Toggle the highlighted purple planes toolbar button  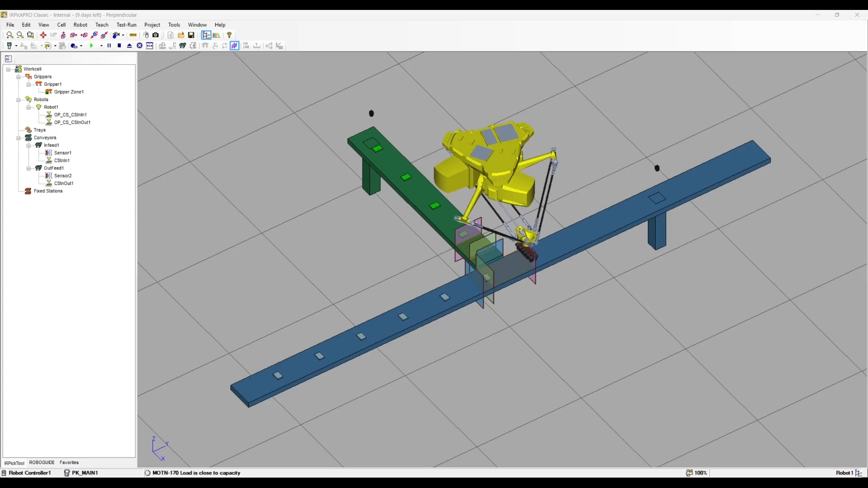click(235, 46)
